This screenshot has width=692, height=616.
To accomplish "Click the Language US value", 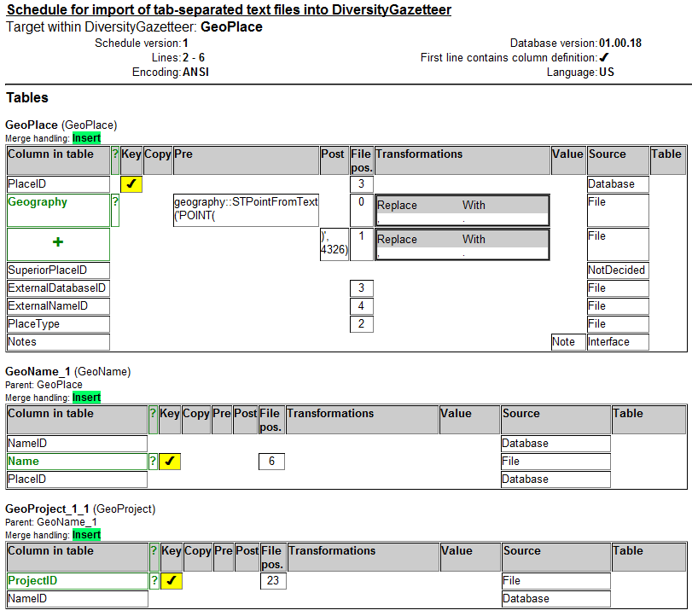I will tap(607, 72).
